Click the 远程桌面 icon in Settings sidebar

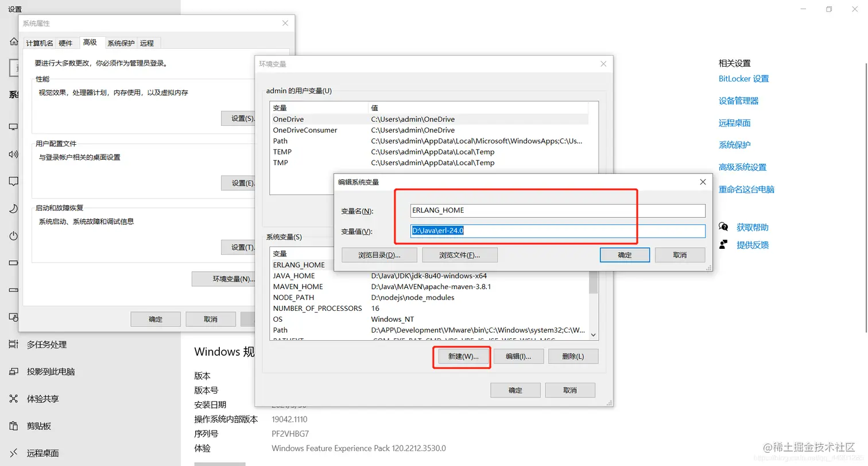tap(13, 453)
